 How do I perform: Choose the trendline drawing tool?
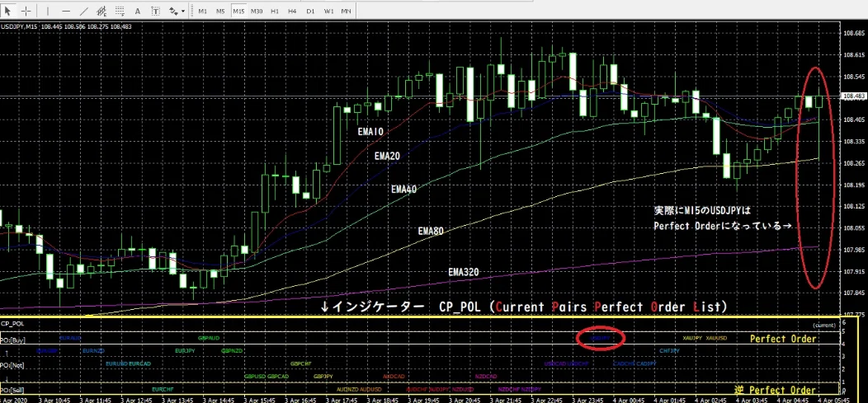coord(84,11)
